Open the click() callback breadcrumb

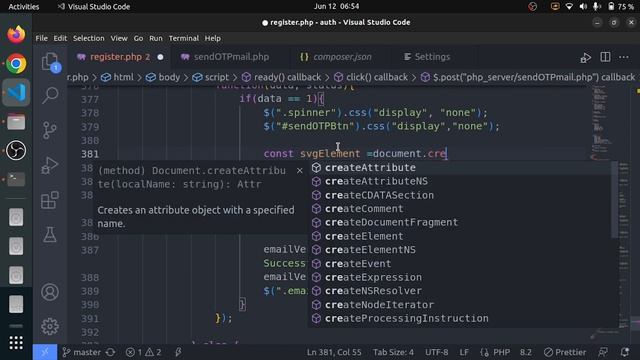pos(371,77)
